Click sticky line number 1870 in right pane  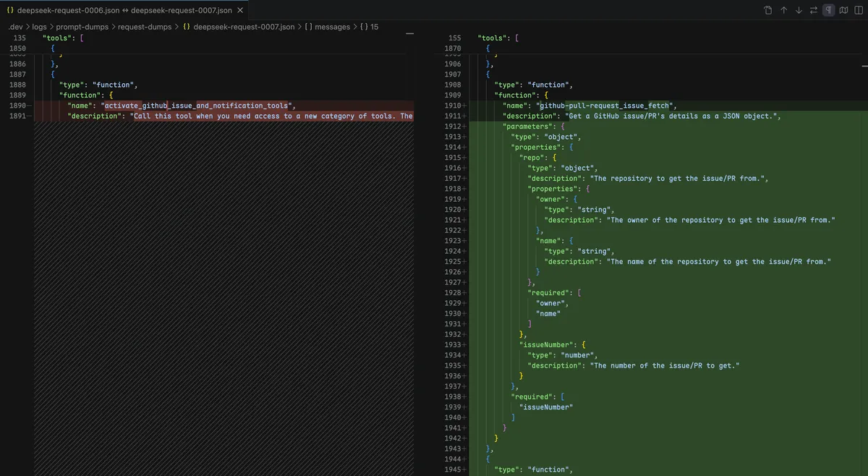(x=453, y=48)
